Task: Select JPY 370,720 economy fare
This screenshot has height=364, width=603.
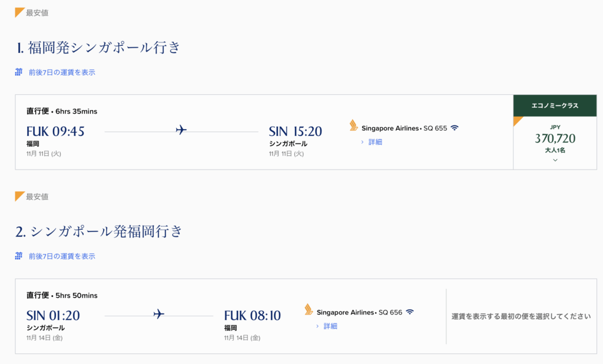Action: click(555, 138)
